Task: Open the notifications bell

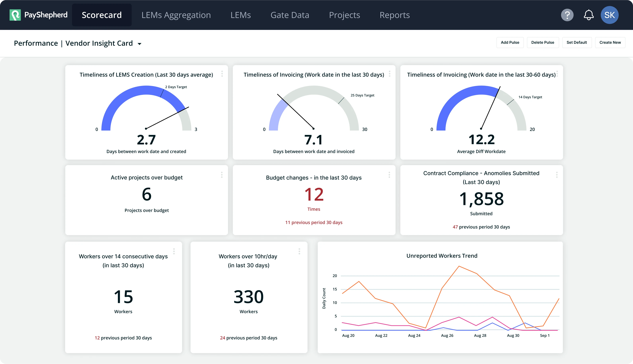Action: 588,15
